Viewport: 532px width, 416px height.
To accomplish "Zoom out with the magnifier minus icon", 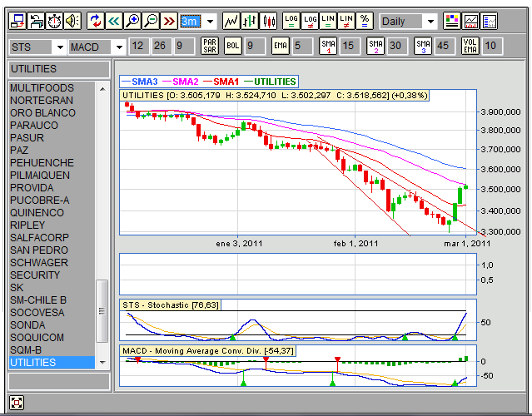I will (151, 21).
